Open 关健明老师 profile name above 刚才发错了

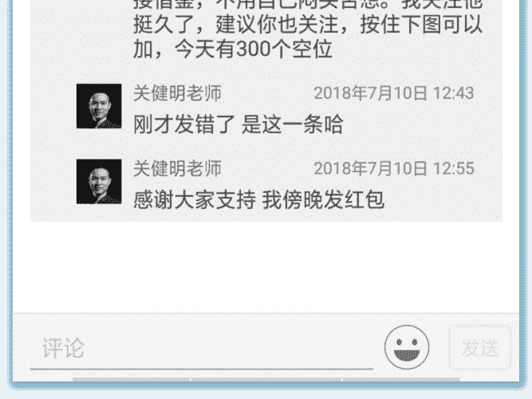[x=177, y=93]
